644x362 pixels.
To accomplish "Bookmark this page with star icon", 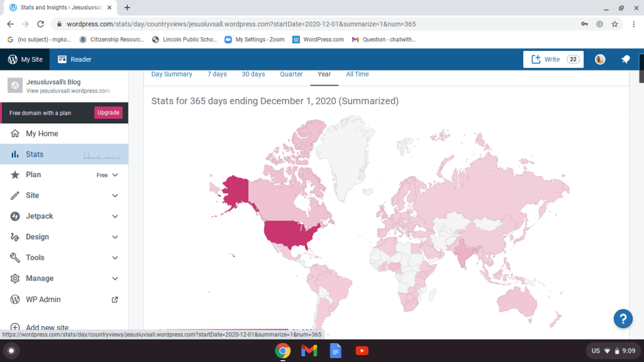I will point(614,24).
